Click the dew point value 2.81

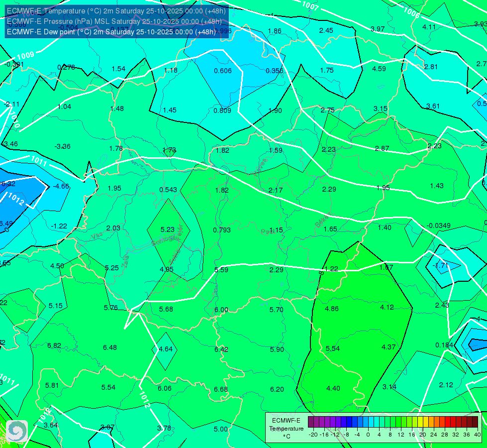[x=431, y=67]
